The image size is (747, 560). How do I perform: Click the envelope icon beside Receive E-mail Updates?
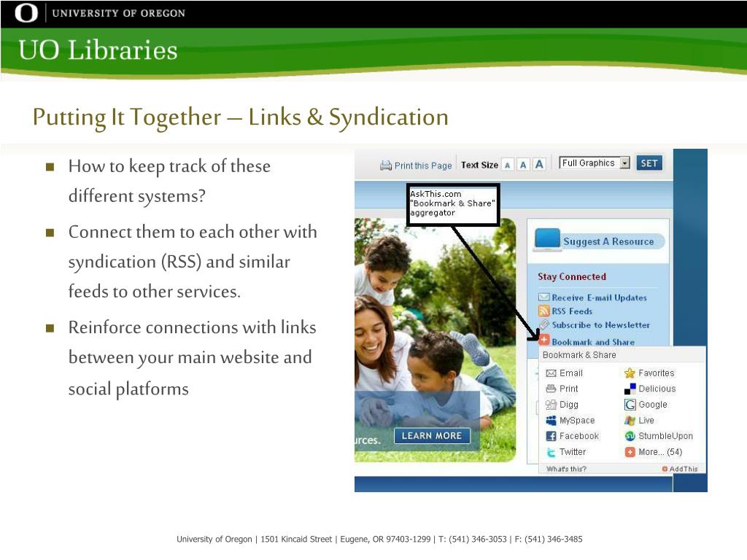coord(543,297)
